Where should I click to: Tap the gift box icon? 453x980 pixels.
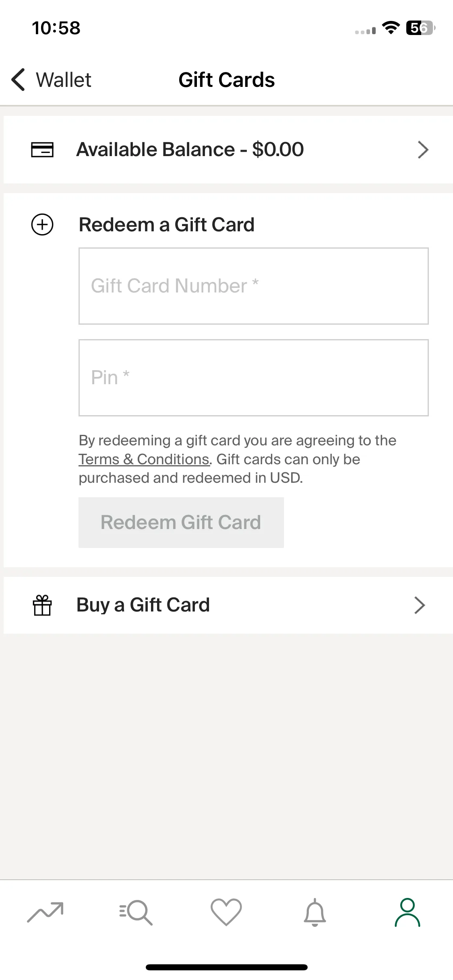[42, 605]
